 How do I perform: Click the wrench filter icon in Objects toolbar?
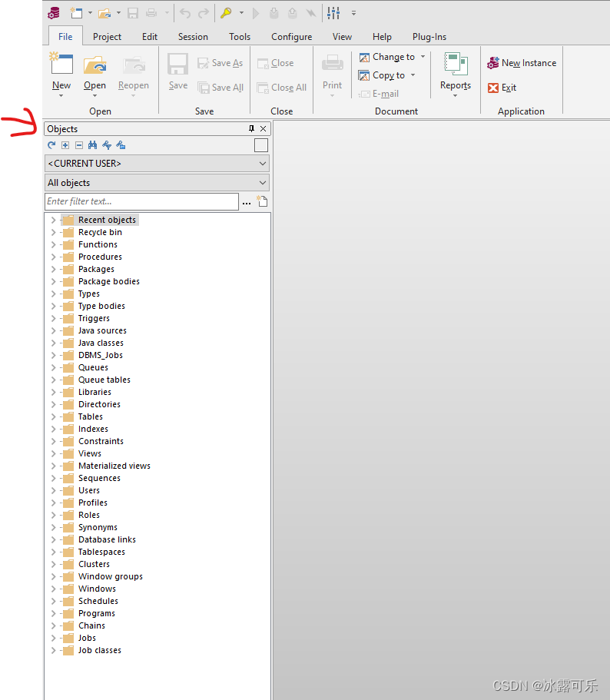point(107,145)
